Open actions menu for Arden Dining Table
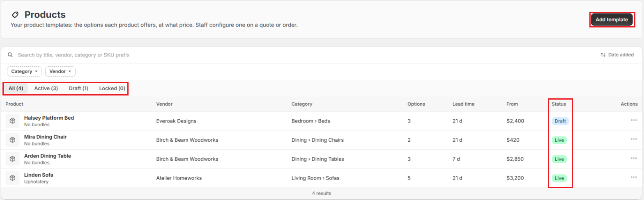Image resolution: width=644 pixels, height=200 pixels. 633,158
